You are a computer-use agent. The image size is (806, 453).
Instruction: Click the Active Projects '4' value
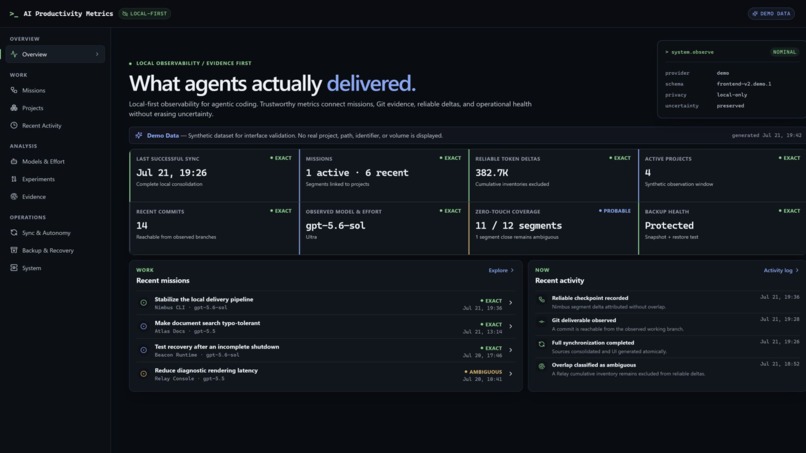(648, 173)
